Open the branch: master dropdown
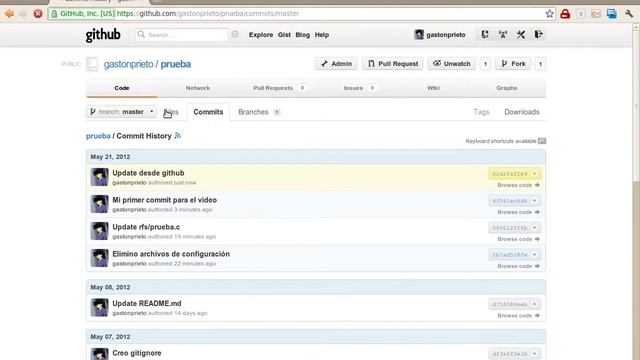640x360 pixels. tap(121, 111)
